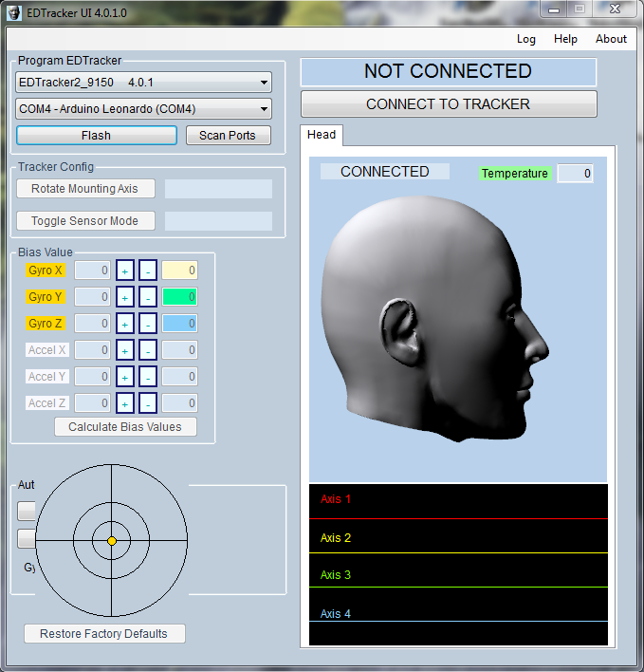
Task: Click the blue Gyro Z reading box
Action: point(180,324)
